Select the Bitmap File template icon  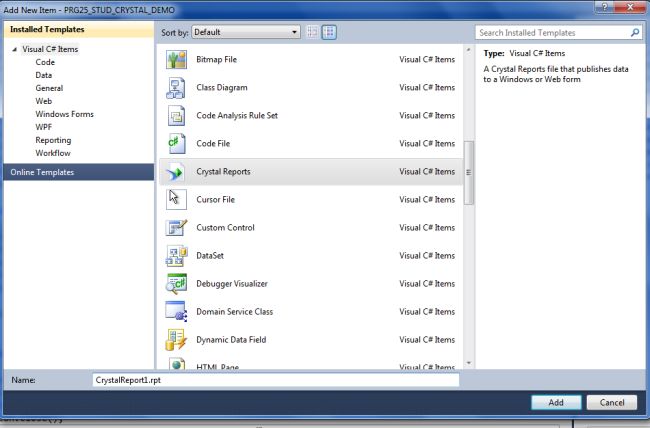pos(177,60)
